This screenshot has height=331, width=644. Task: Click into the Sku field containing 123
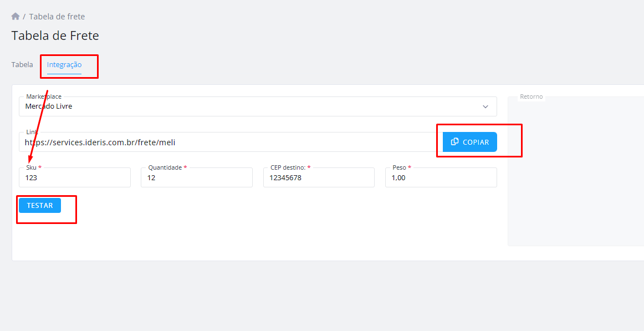75,178
